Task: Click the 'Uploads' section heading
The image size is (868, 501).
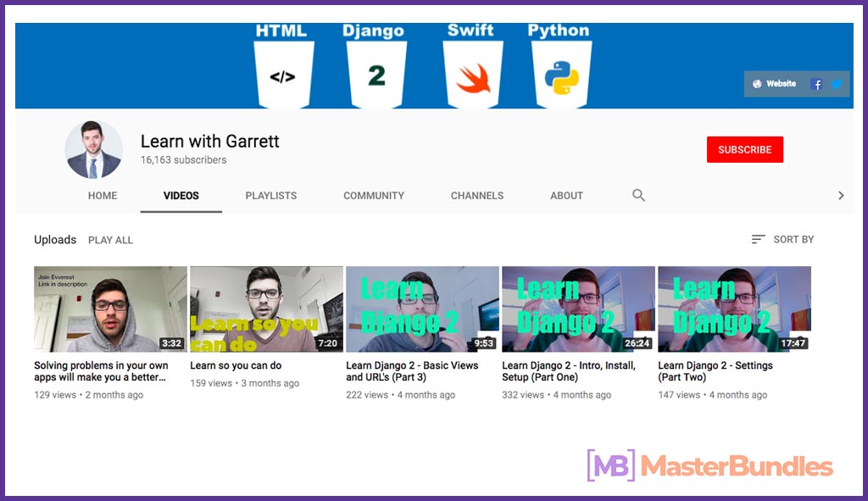Action: 55,240
